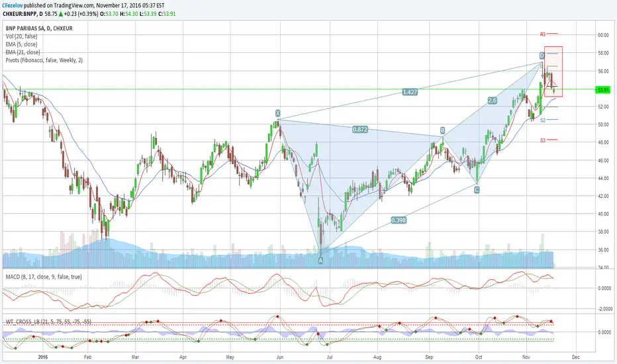Viewport: 617px width, 364px height.
Task: Click 60.00 on the price axis
Action: [x=603, y=35]
